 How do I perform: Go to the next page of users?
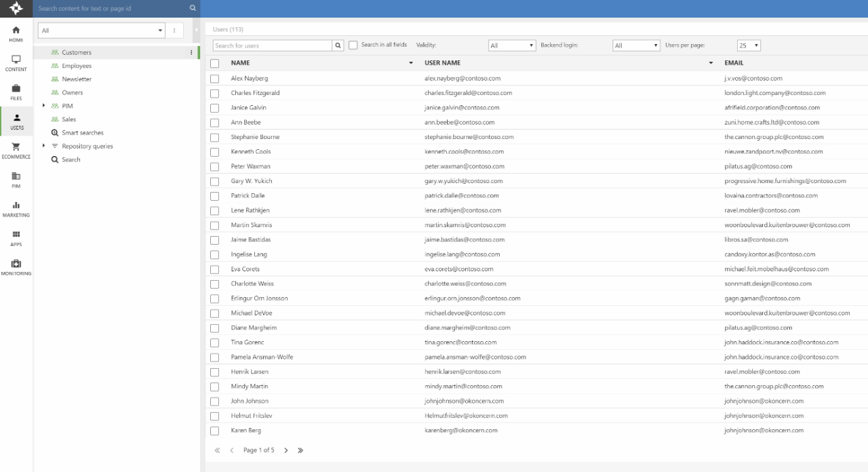pyautogui.click(x=286, y=450)
